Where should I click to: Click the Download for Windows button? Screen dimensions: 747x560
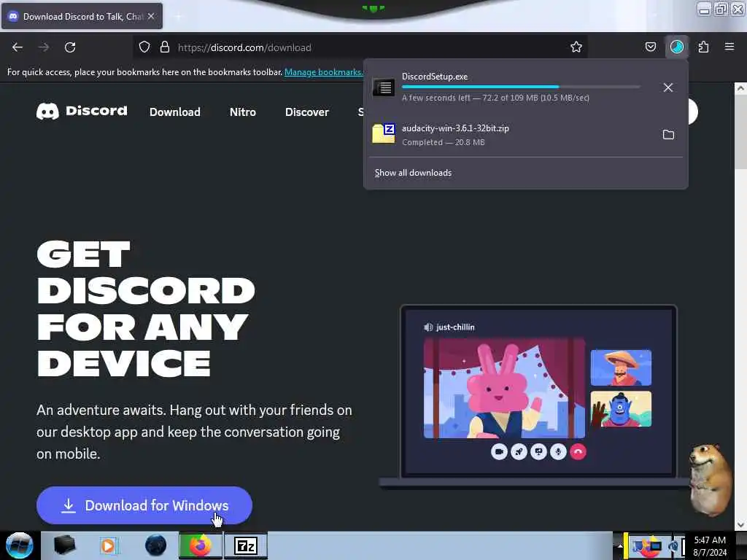coord(144,505)
